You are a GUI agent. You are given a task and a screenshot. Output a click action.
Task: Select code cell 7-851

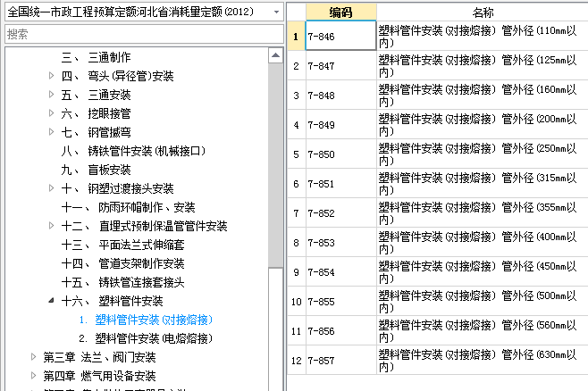pyautogui.click(x=340, y=184)
